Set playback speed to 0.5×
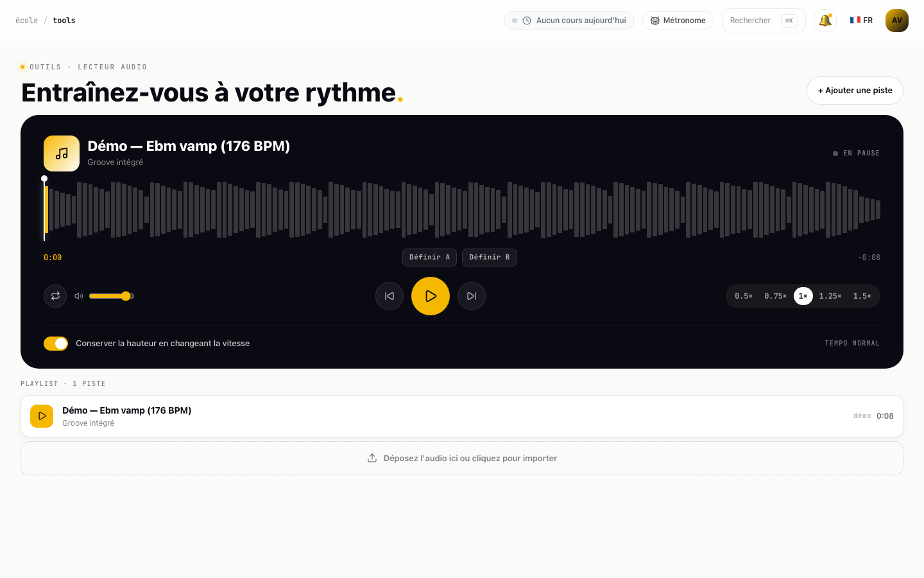The width and height of the screenshot is (924, 578). [744, 296]
